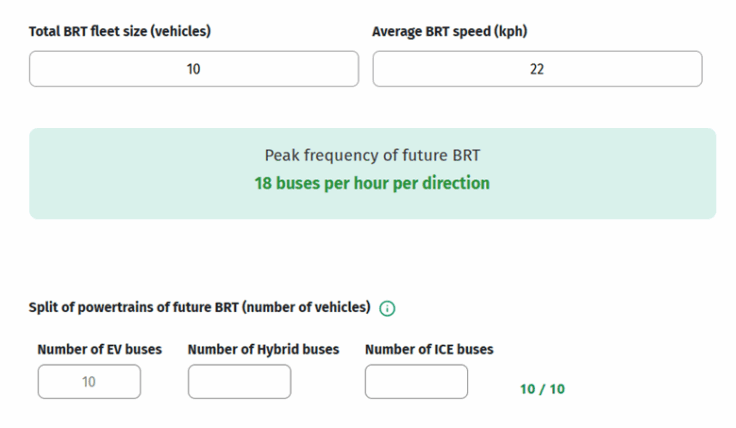Viewport: 736px width, 428px height.
Task: Click the value 22 in the speed field
Action: pos(537,70)
